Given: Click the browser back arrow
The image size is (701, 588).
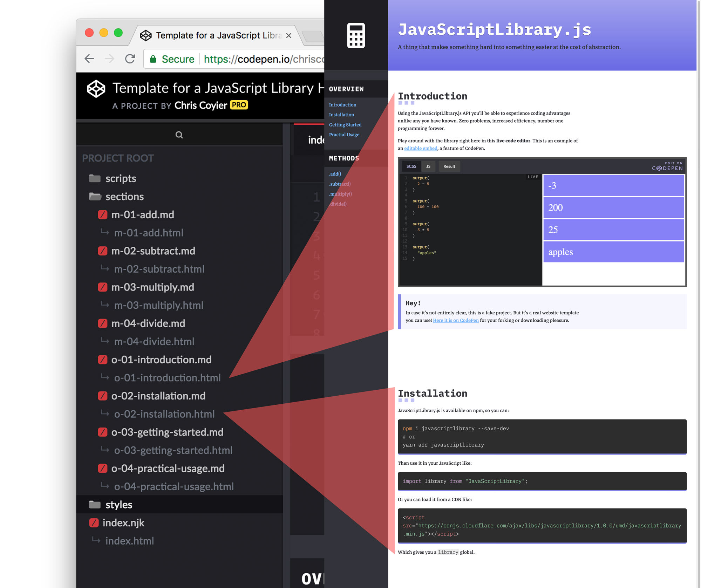Looking at the screenshot, I should point(89,59).
